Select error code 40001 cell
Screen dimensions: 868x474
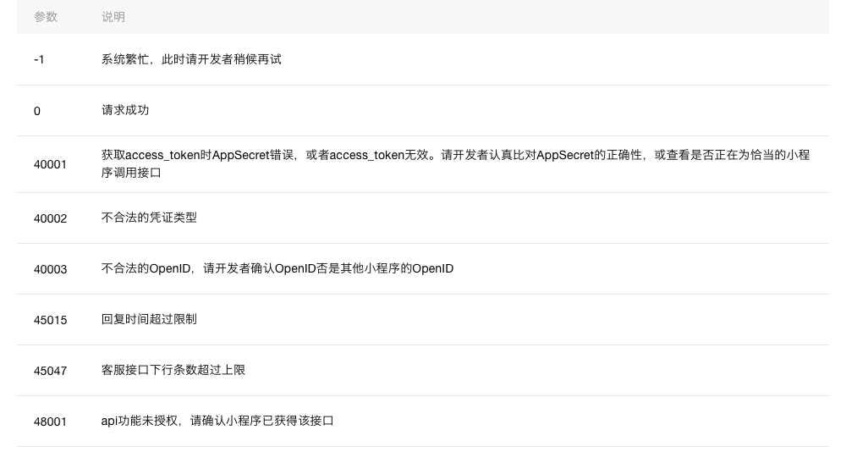point(51,164)
